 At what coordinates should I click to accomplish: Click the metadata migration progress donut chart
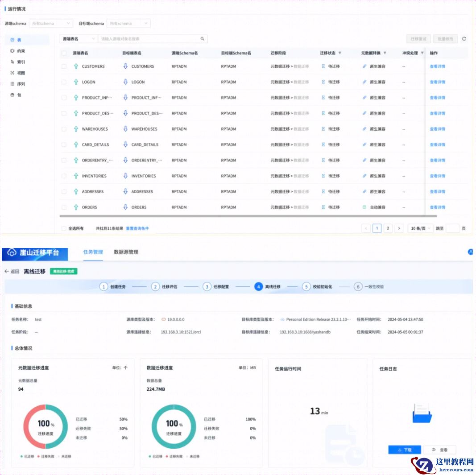(46, 426)
